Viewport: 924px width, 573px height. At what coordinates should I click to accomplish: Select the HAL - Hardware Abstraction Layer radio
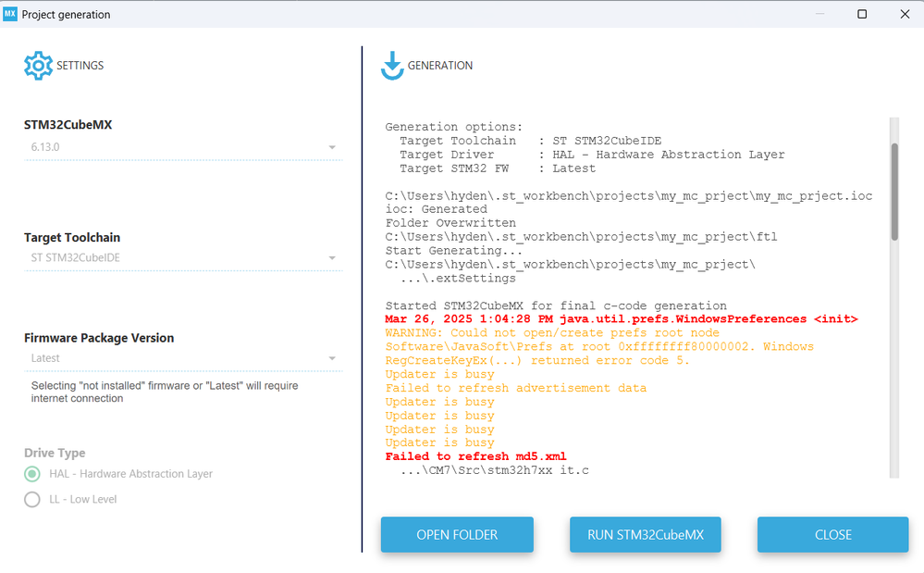point(32,474)
